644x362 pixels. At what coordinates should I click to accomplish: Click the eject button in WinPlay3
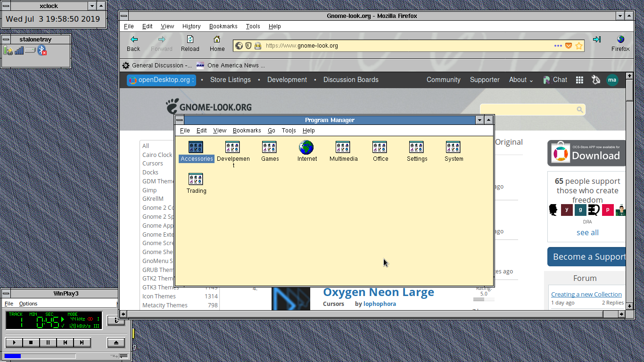coord(116,343)
